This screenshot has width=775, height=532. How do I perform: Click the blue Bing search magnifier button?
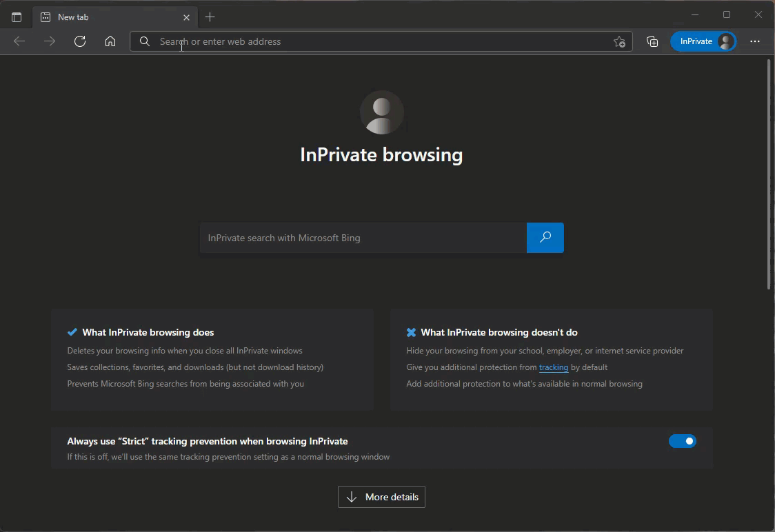click(x=545, y=238)
